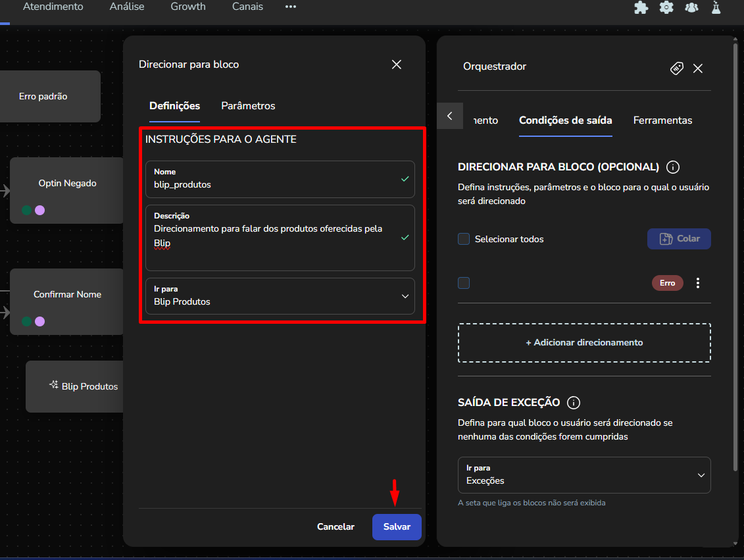
Task: Switch to the Parâmetros tab
Action: 248,106
